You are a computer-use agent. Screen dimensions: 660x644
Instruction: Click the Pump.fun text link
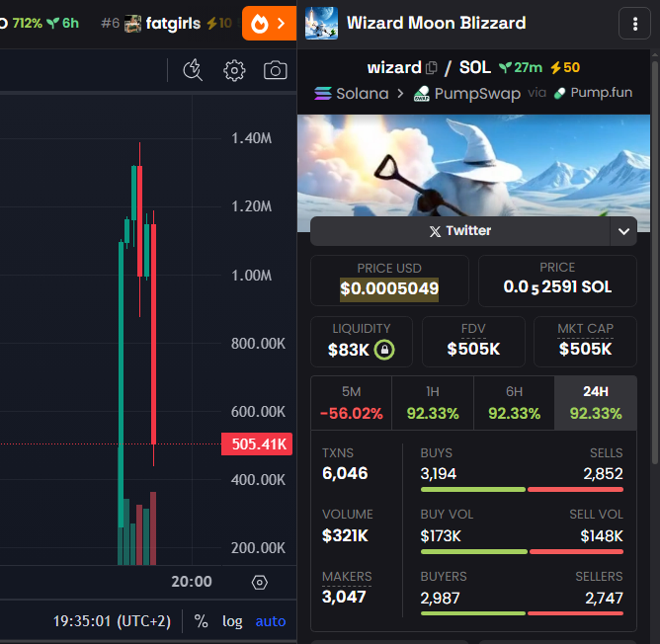602,93
